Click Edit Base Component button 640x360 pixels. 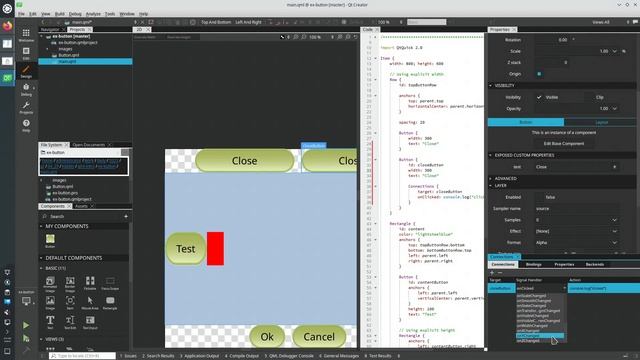click(x=564, y=144)
